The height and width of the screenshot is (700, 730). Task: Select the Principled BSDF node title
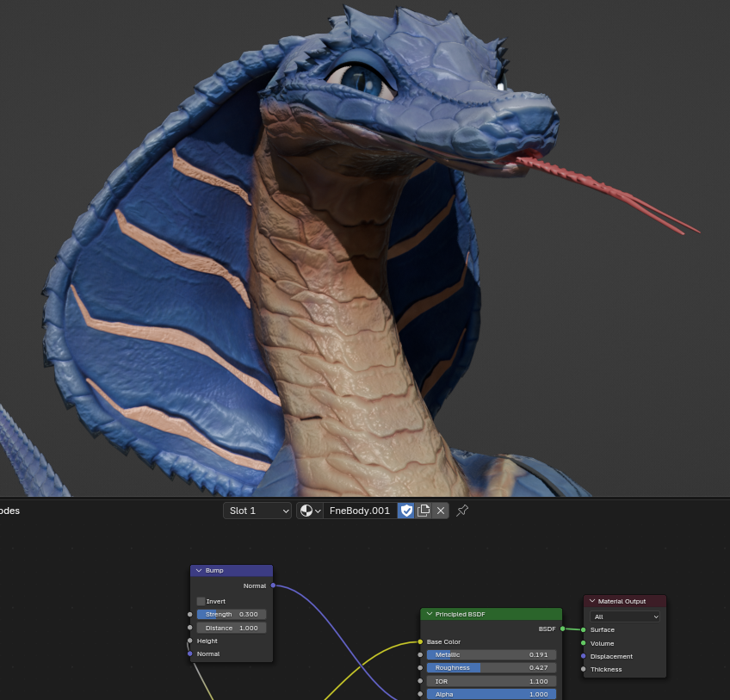tap(460, 614)
